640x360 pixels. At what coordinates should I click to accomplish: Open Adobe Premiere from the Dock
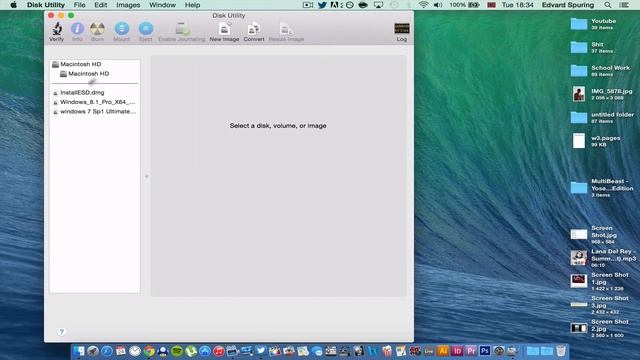coord(471,351)
